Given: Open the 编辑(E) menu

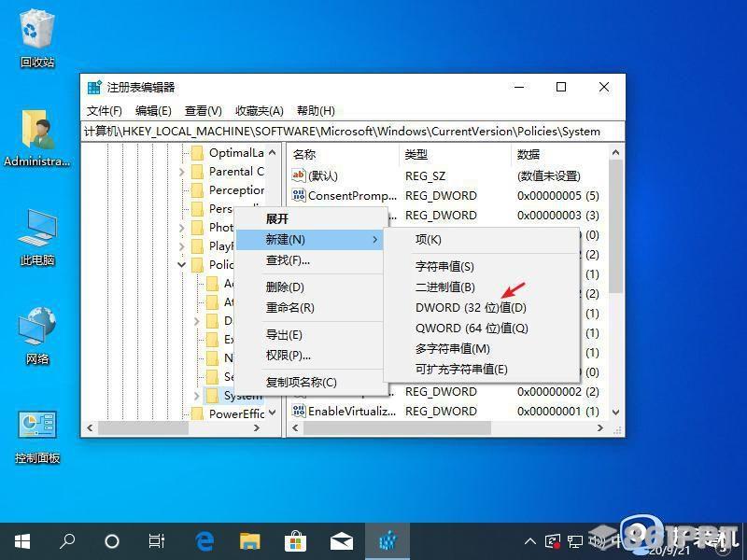Looking at the screenshot, I should tap(153, 111).
